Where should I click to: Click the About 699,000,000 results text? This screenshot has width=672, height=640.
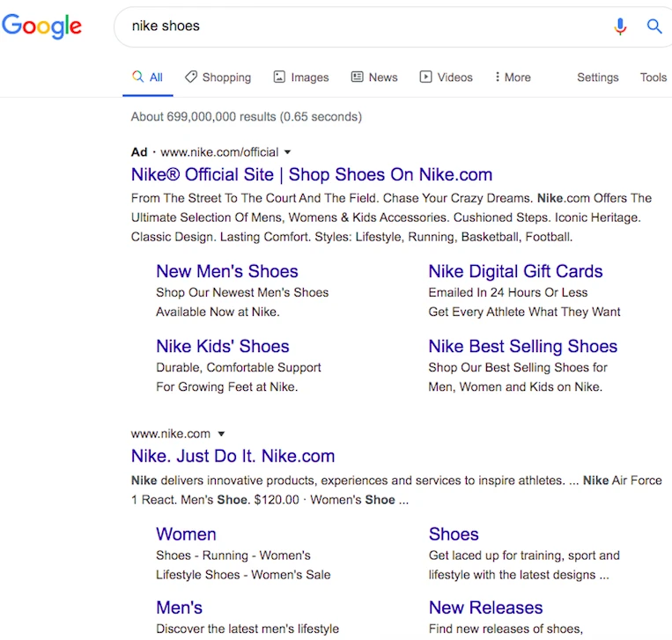pyautogui.click(x=247, y=117)
